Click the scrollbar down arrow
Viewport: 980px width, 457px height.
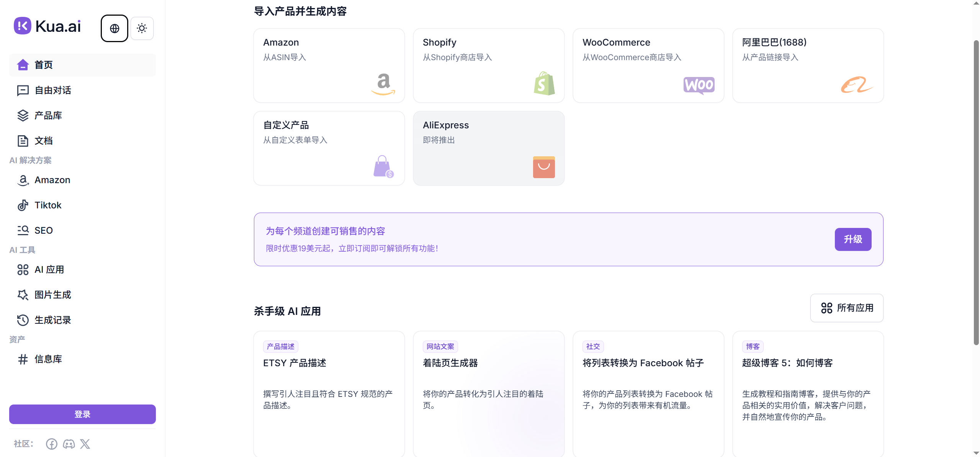(x=976, y=453)
